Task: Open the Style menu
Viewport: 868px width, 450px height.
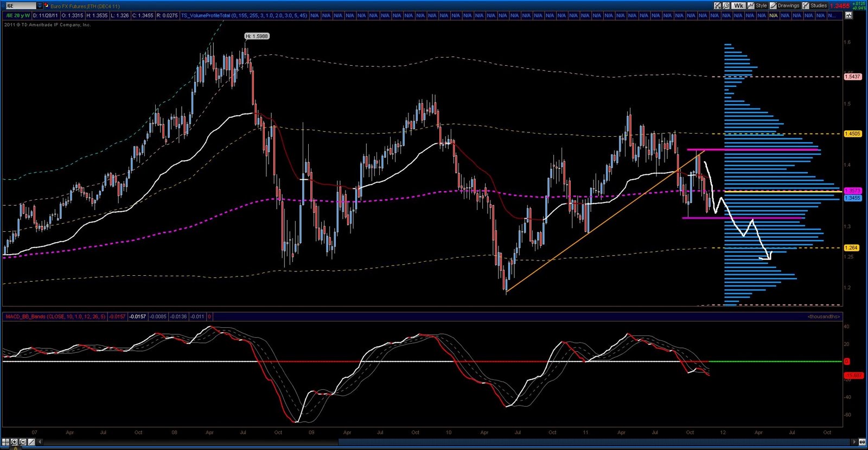Action: 761,5
